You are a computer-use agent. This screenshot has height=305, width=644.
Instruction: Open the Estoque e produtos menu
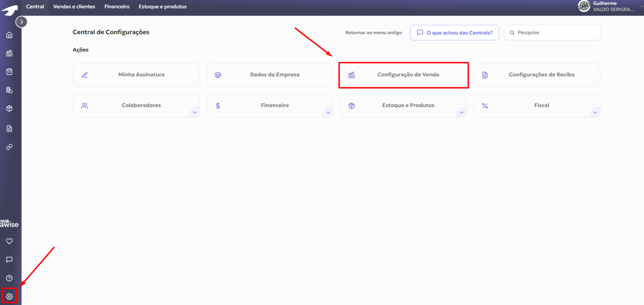(162, 7)
